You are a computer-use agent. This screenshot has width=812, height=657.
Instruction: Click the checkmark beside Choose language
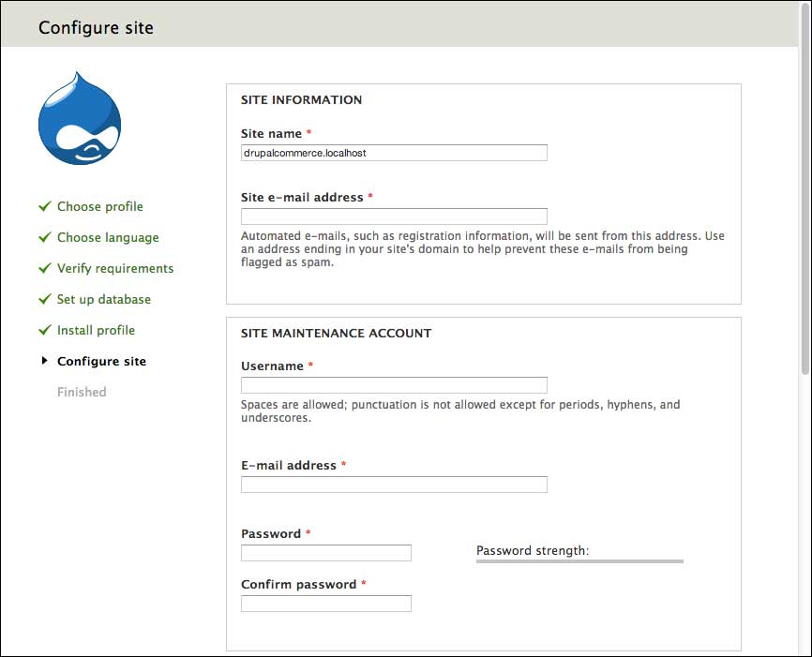click(x=44, y=237)
